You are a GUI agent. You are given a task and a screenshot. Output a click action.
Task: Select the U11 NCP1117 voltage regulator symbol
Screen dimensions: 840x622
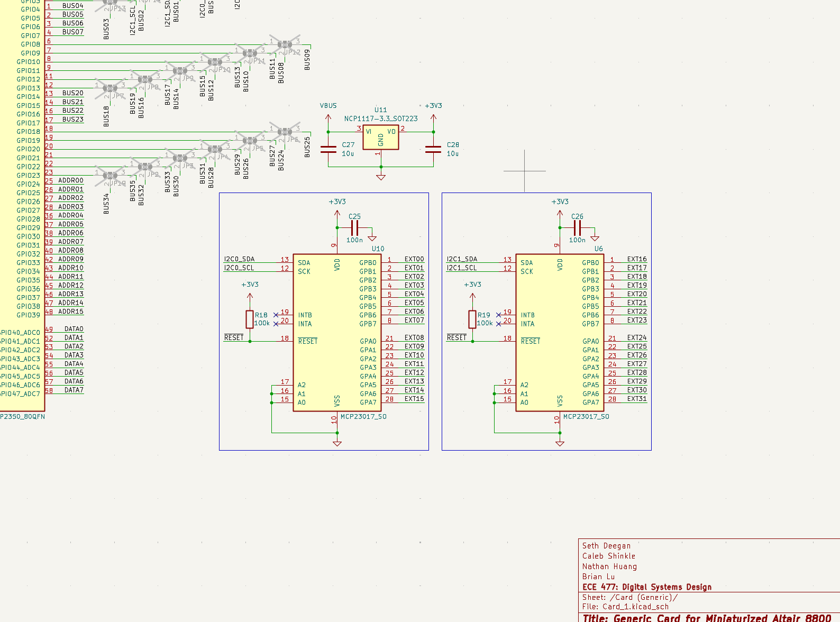coord(380,138)
